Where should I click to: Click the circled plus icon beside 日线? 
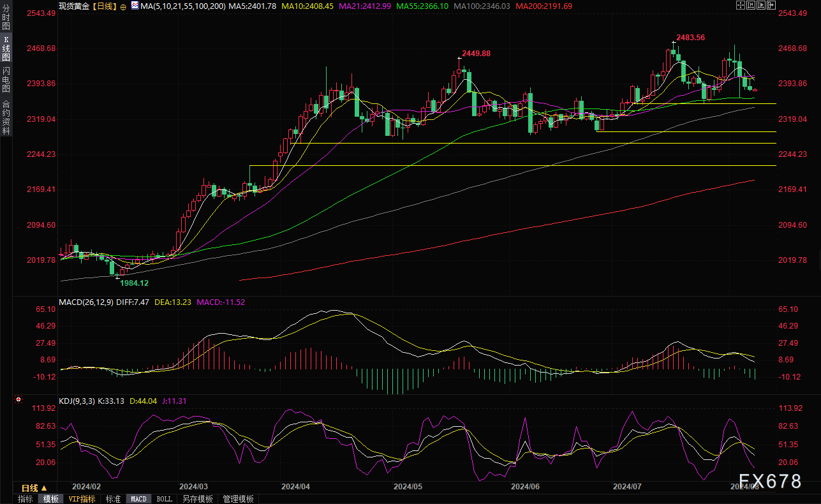pos(122,6)
